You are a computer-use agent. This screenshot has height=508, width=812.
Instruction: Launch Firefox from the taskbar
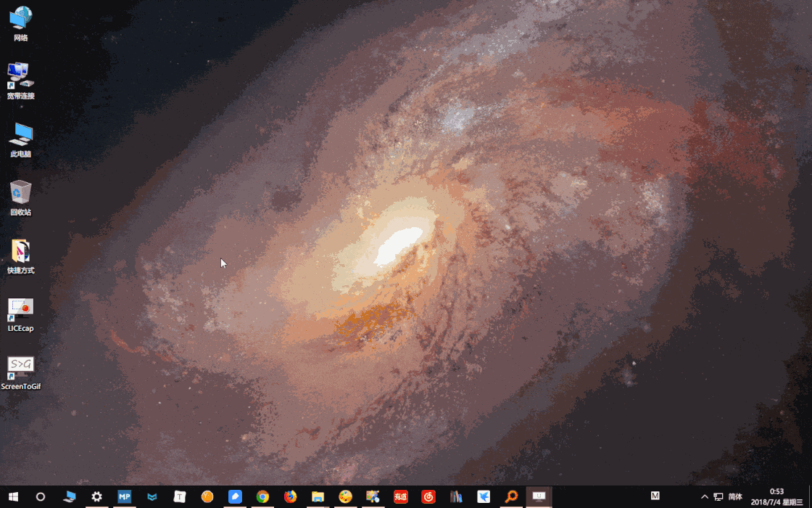click(x=291, y=496)
